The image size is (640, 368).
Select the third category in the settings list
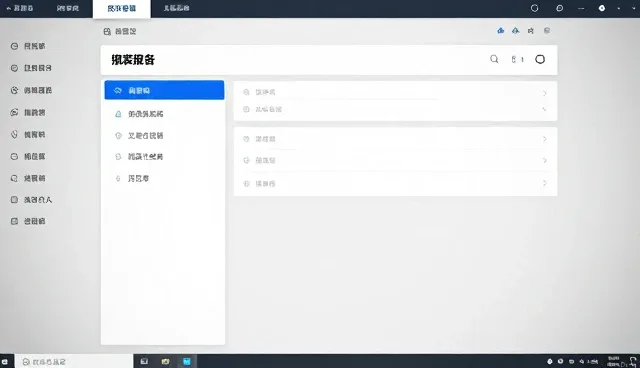tap(146, 135)
